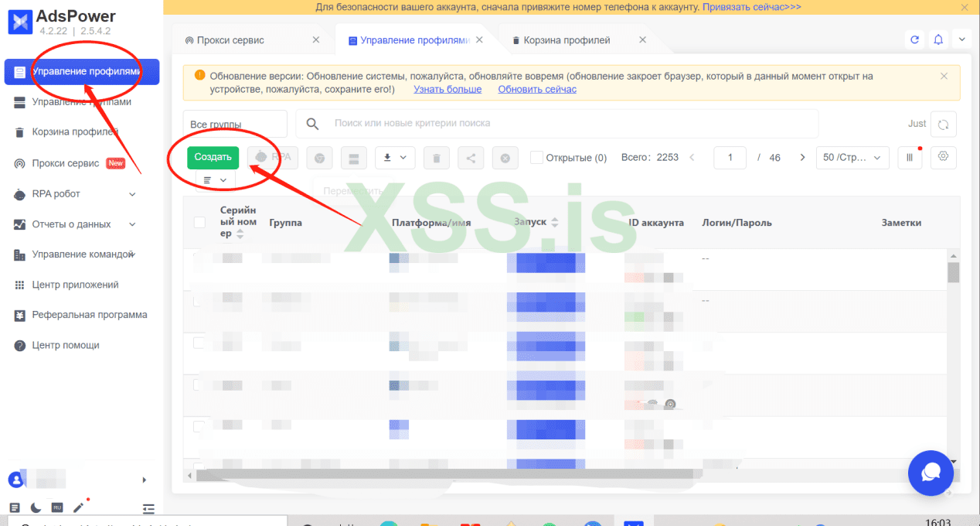Expand the Управление командой submenu
This screenshot has width=980, height=526.
pyautogui.click(x=132, y=254)
